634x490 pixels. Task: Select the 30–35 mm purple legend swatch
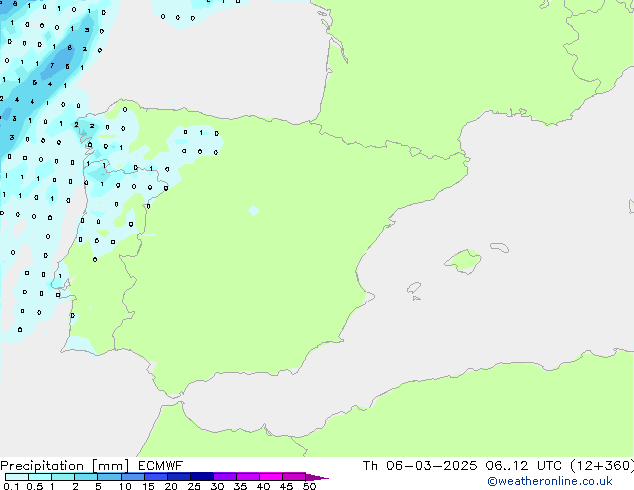point(224,477)
